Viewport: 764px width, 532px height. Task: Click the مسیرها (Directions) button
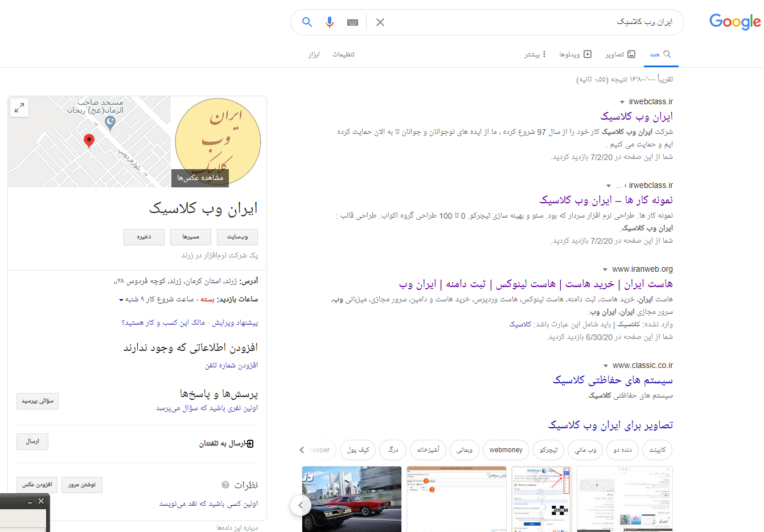point(191,237)
